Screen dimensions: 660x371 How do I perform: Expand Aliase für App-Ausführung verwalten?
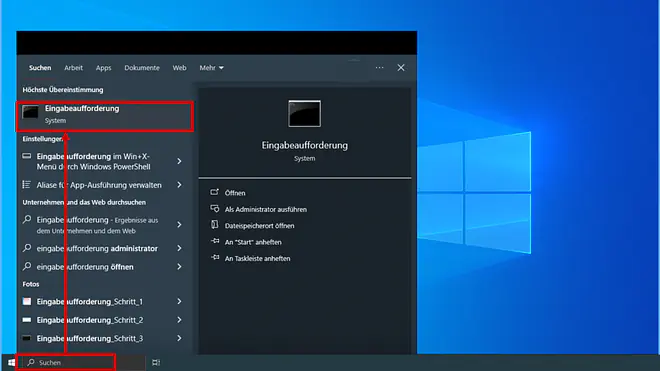click(179, 185)
